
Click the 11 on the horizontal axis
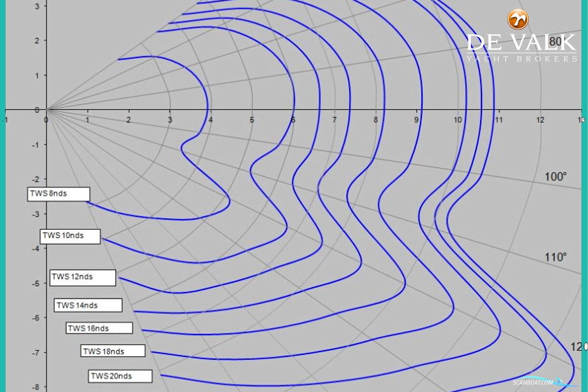point(499,120)
